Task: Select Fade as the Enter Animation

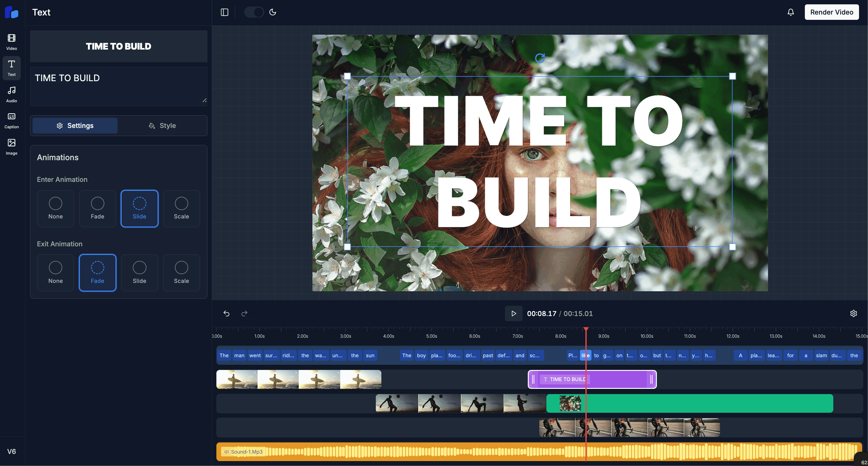Action: pyautogui.click(x=98, y=209)
